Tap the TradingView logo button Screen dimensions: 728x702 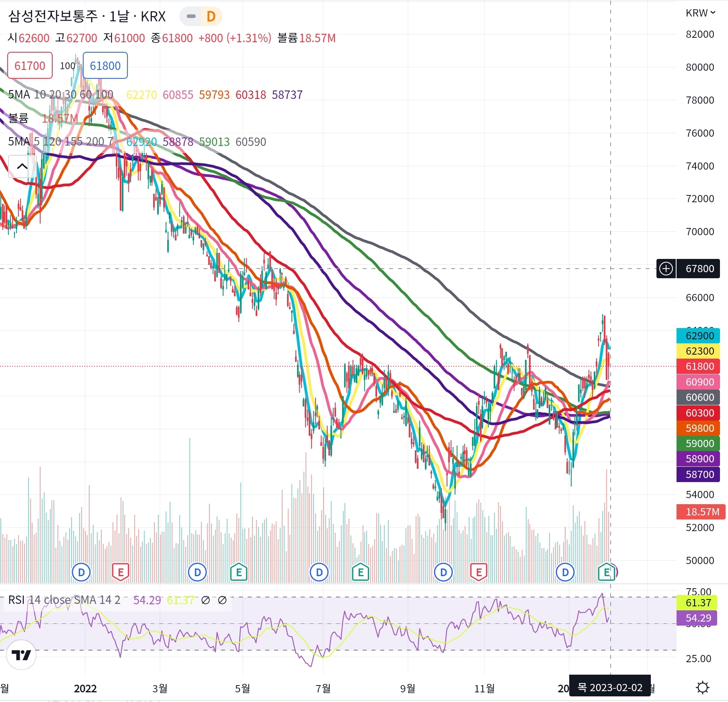point(21,655)
